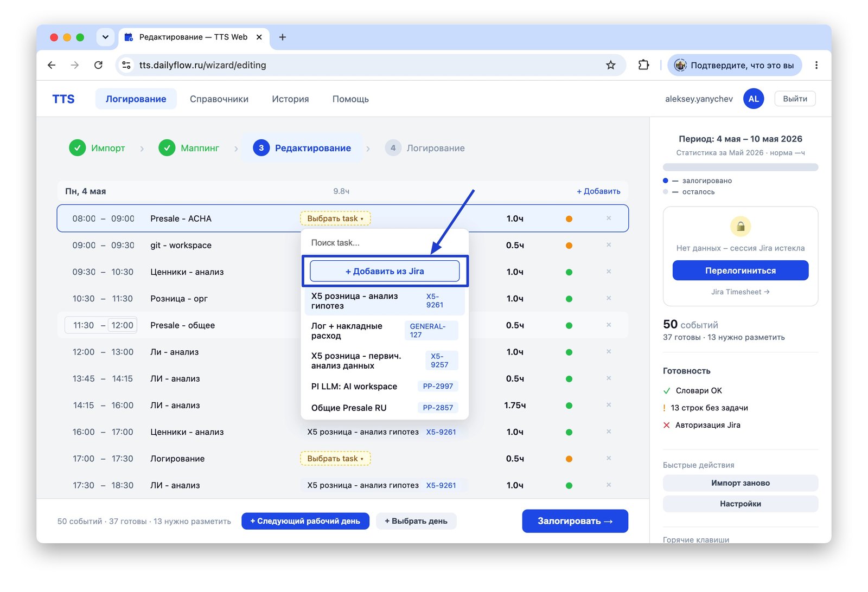
Task: Go to the Импорт wizard step
Action: [x=97, y=148]
